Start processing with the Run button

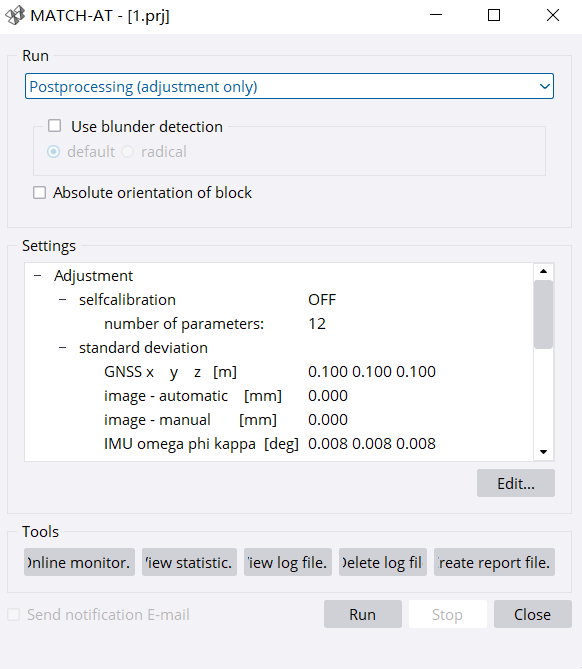(363, 614)
